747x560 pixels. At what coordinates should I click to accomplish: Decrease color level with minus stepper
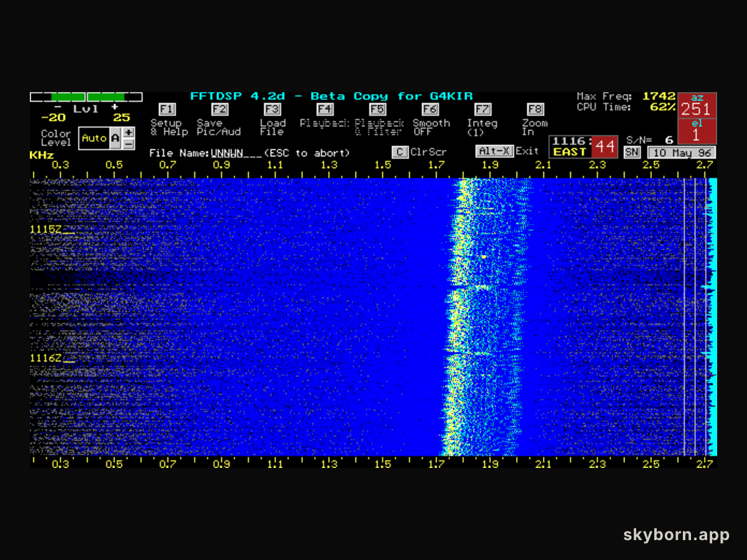[128, 144]
